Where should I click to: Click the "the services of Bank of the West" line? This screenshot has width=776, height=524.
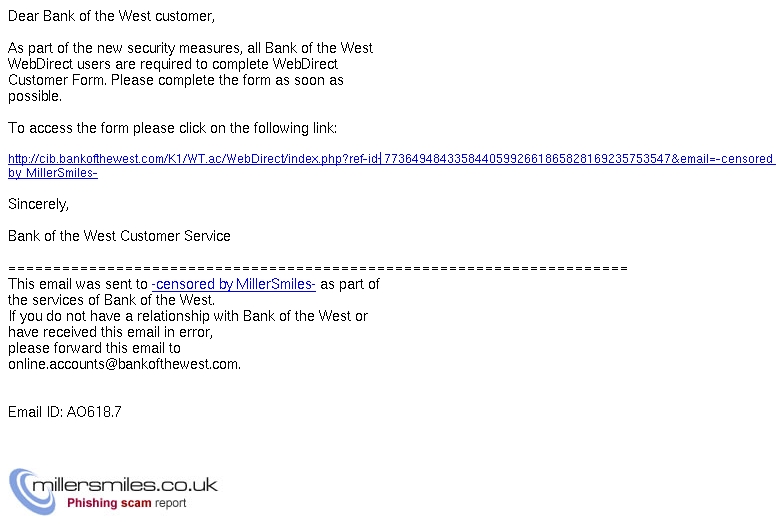111,300
